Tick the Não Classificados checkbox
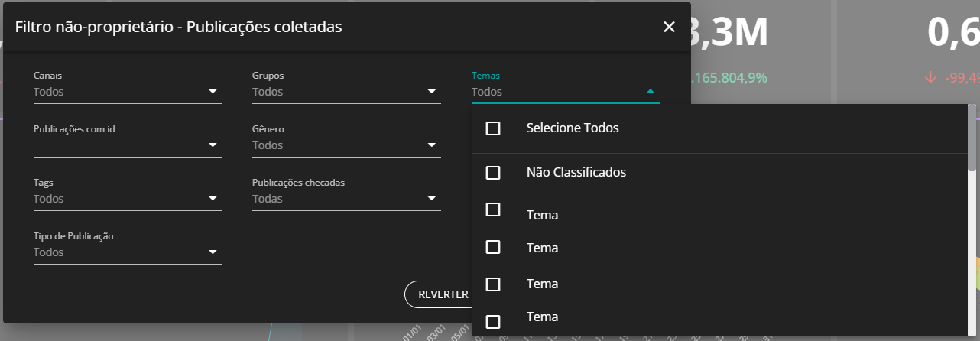 (493, 173)
